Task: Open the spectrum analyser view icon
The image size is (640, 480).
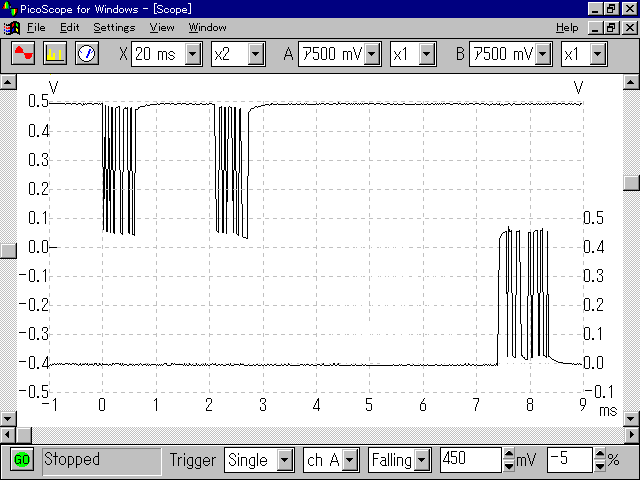Action: (x=55, y=53)
